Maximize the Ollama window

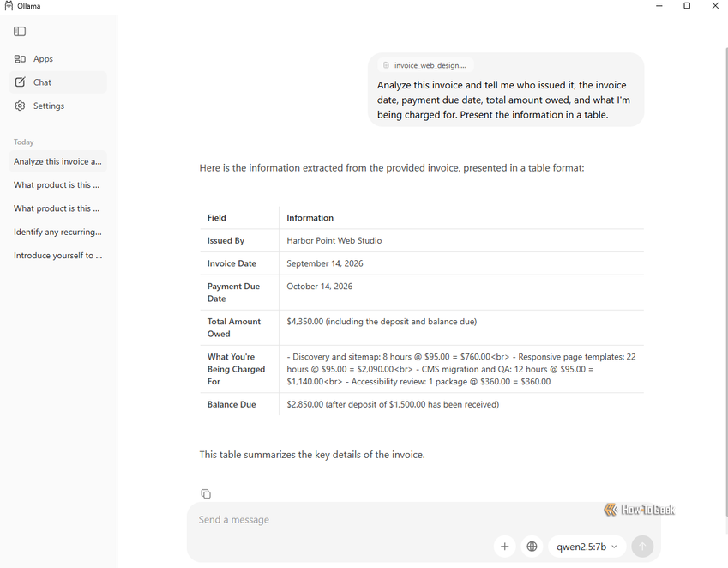(687, 6)
